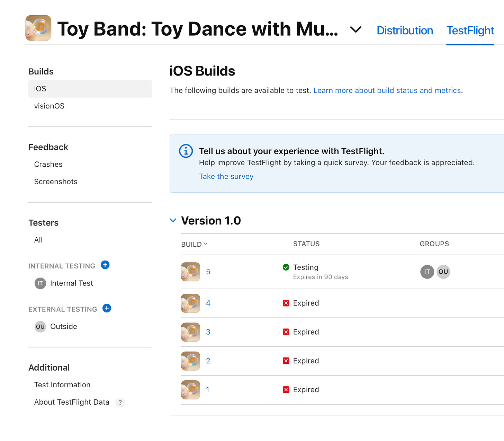Collapse the Version 1.0 section

(x=173, y=220)
